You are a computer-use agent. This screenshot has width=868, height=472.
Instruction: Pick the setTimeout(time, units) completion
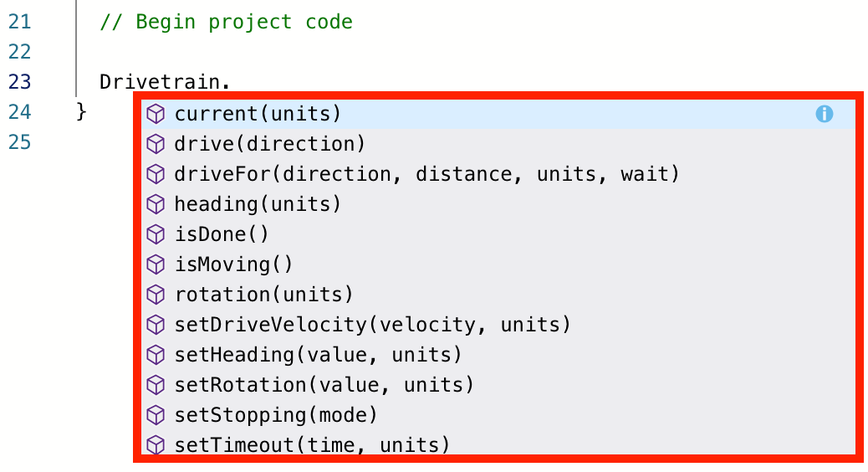[312, 445]
